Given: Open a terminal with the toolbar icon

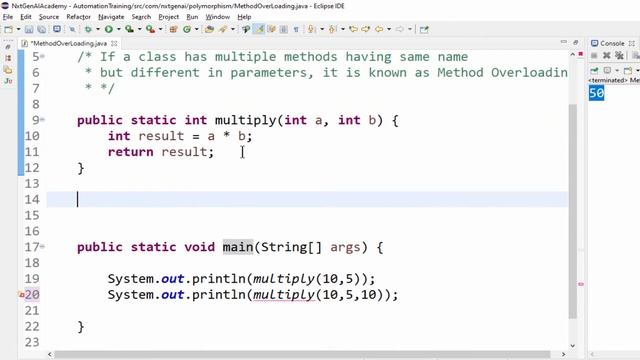Looking at the screenshot, I should (57, 29).
